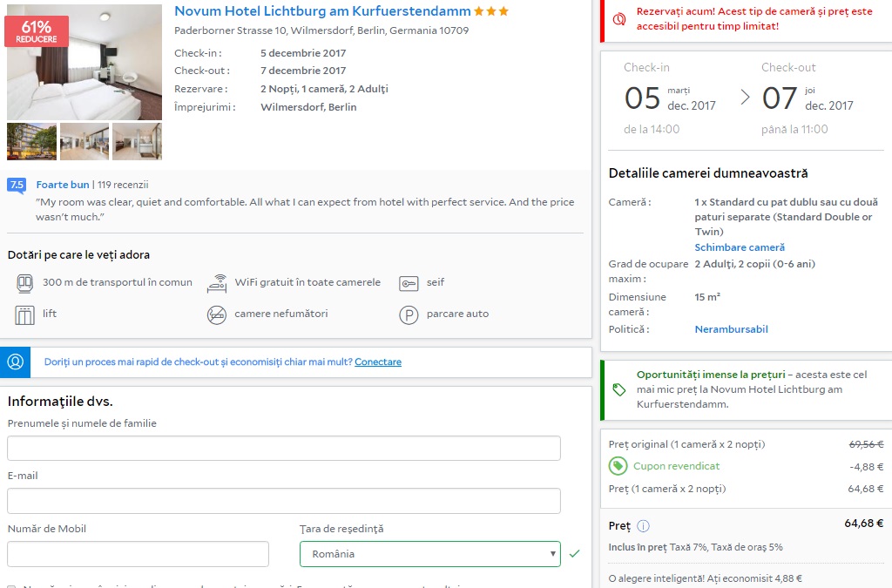This screenshot has width=892, height=588.
Task: Click the 'de la 14:00' check-in time
Action: tap(652, 130)
